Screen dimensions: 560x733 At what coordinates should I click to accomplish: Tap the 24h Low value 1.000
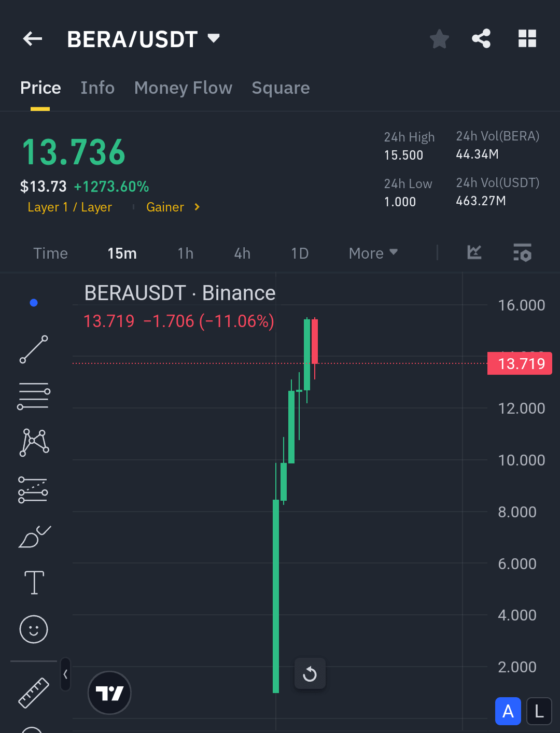pyautogui.click(x=400, y=202)
